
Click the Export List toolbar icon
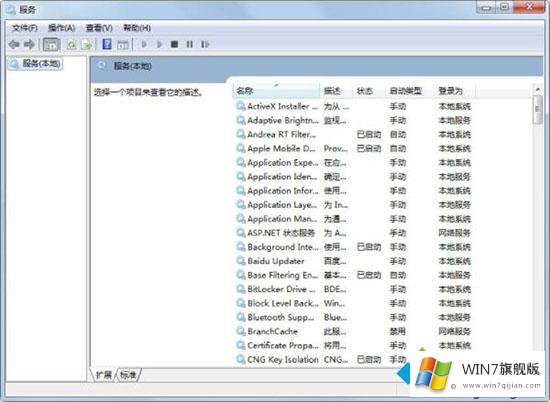click(x=87, y=44)
